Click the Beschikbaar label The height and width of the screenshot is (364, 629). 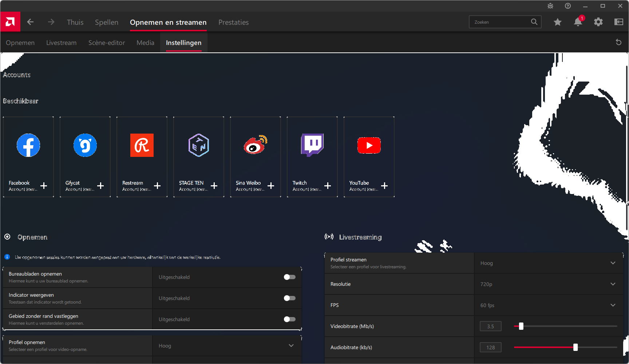pyautogui.click(x=20, y=101)
